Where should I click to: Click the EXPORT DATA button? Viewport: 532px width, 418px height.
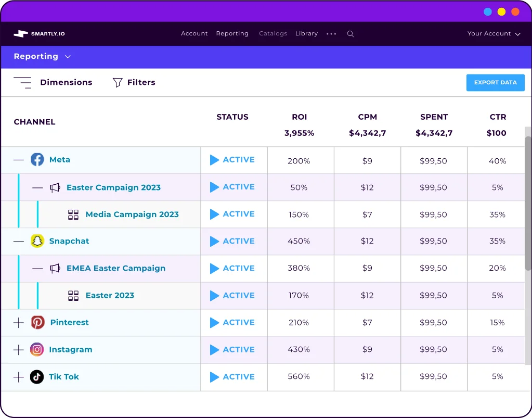495,82
